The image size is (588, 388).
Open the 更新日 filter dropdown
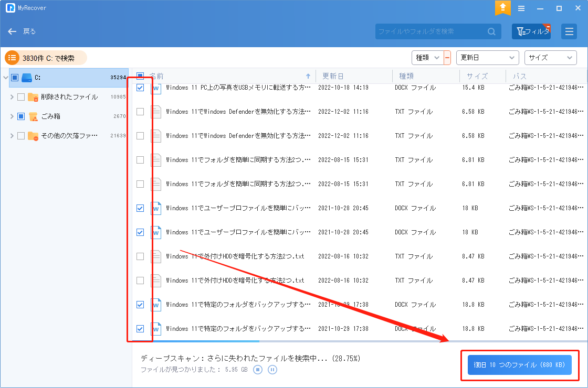488,58
